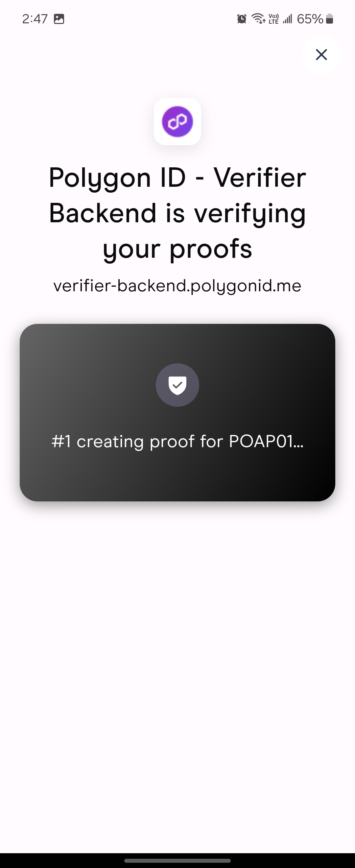Tap the shield checkmark icon
The height and width of the screenshot is (868, 355).
coord(177,385)
